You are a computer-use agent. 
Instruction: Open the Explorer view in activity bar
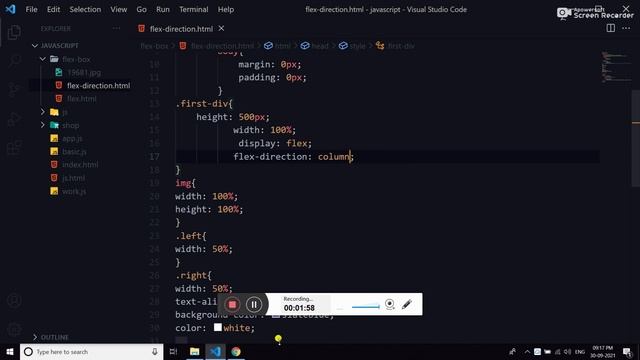tap(14, 33)
